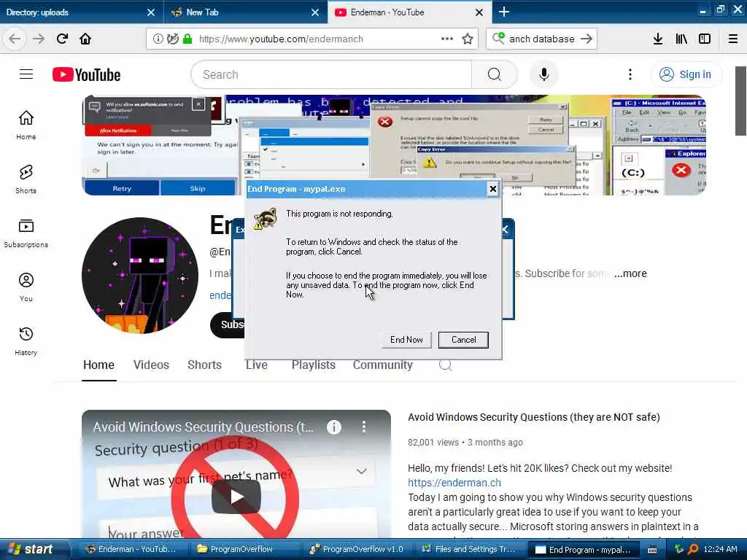Viewport: 747px width, 560px height.
Task: Select the channel Playlists tab
Action: (314, 365)
